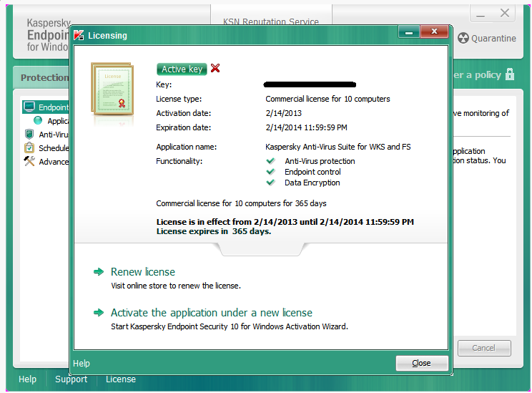532x393 pixels.
Task: Click the red close X of Licensing dialog
Action: coord(434,31)
